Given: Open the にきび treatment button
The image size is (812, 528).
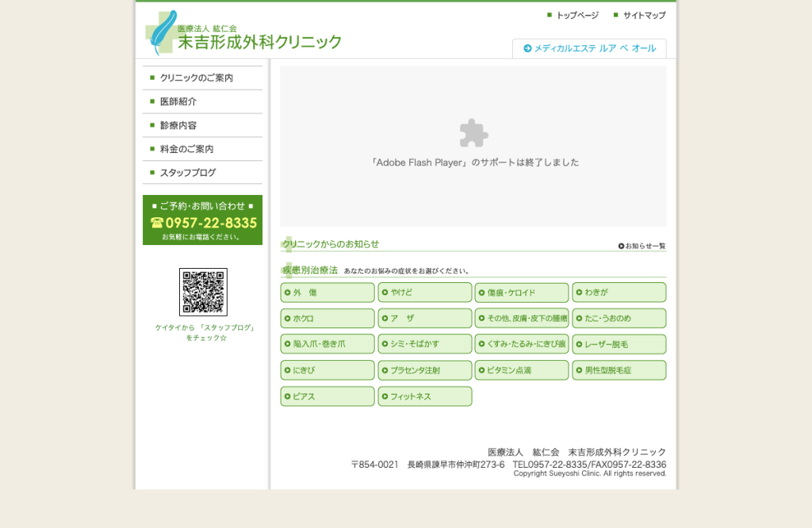Looking at the screenshot, I should [327, 370].
